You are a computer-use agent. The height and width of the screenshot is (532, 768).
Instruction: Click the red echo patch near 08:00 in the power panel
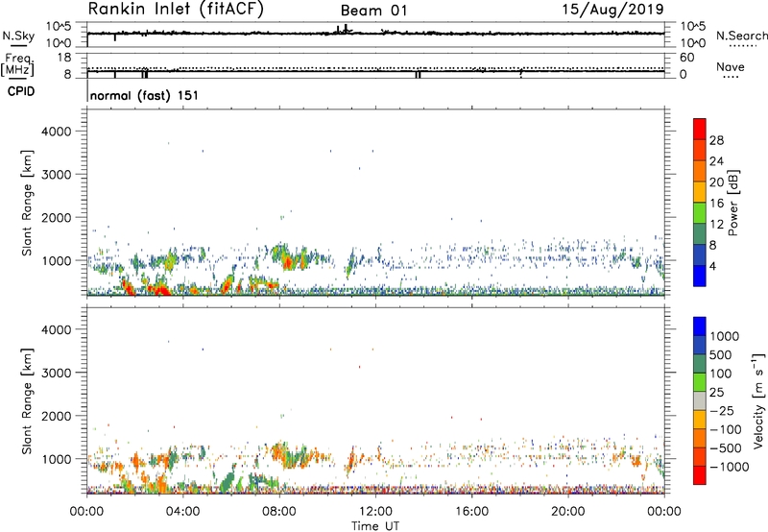point(287,264)
